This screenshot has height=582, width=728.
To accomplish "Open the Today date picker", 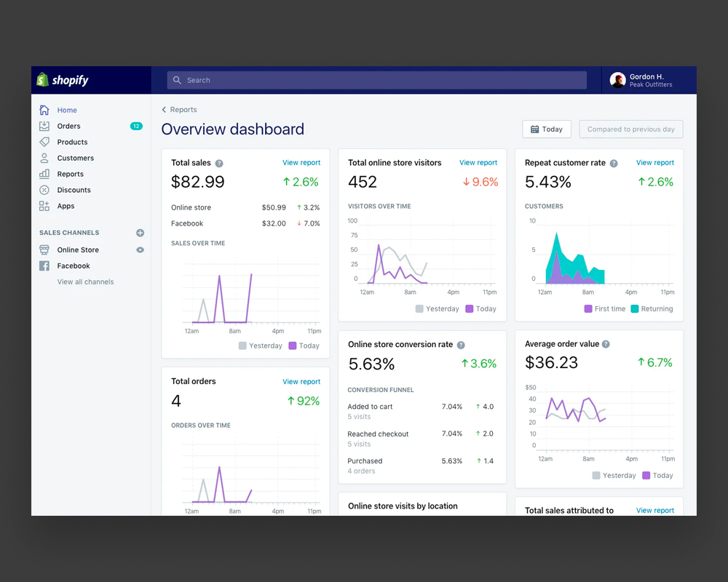I will coord(547,129).
